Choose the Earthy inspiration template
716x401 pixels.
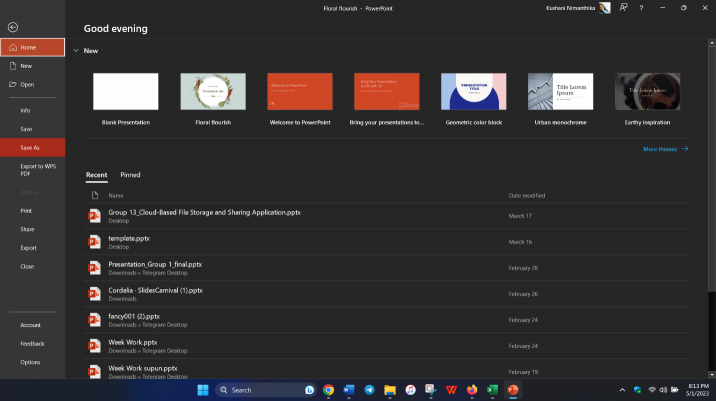pos(647,99)
